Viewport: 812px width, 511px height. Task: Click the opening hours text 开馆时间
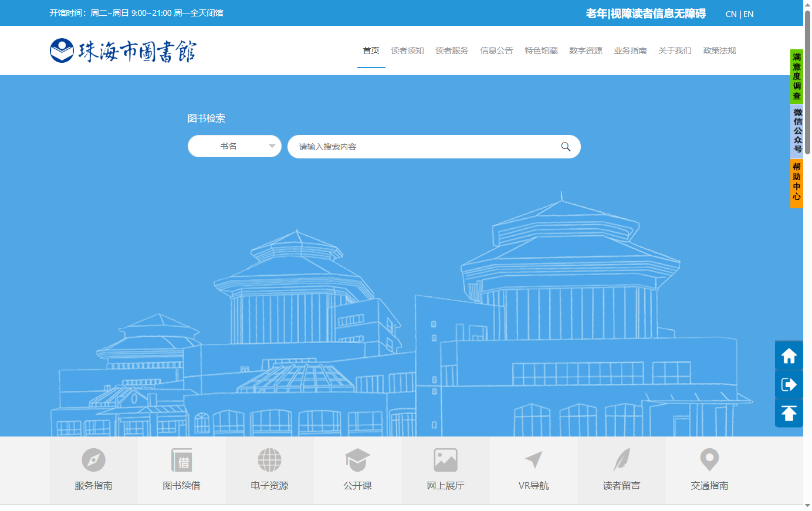[137, 13]
